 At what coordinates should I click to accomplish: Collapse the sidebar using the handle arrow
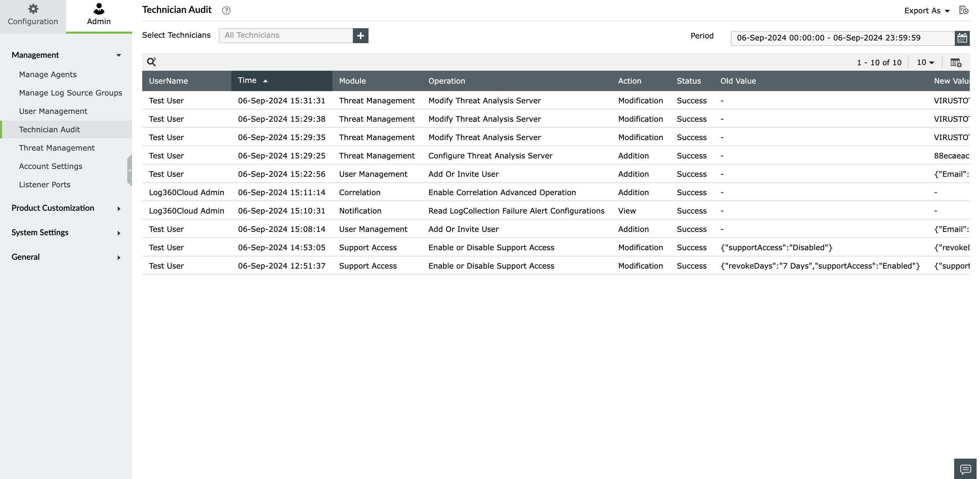[130, 170]
